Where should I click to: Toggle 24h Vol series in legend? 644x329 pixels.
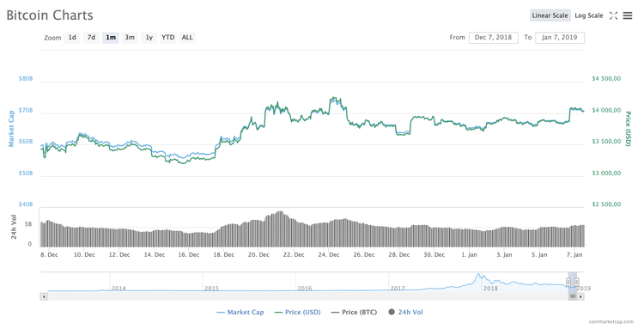405,312
